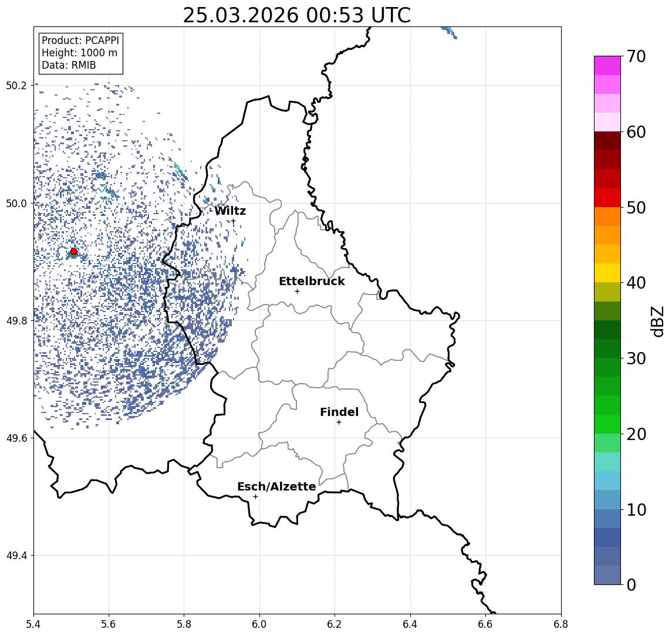672x636 pixels.
Task: Click the Findel station cross marker
Action: [x=339, y=422]
